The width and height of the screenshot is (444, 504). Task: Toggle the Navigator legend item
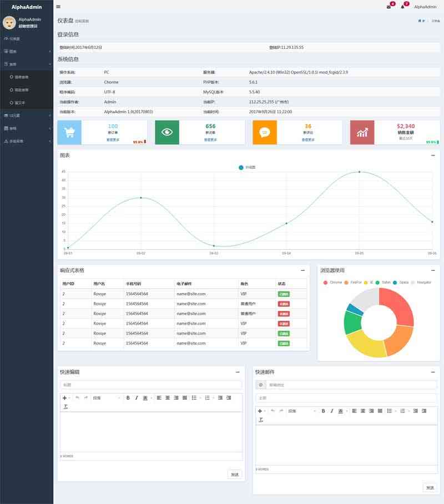pyautogui.click(x=421, y=283)
